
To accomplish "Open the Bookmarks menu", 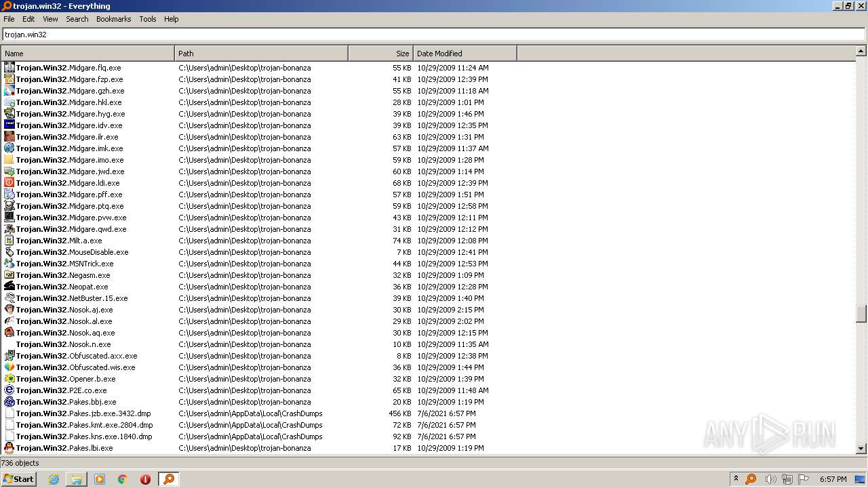I will click(113, 19).
